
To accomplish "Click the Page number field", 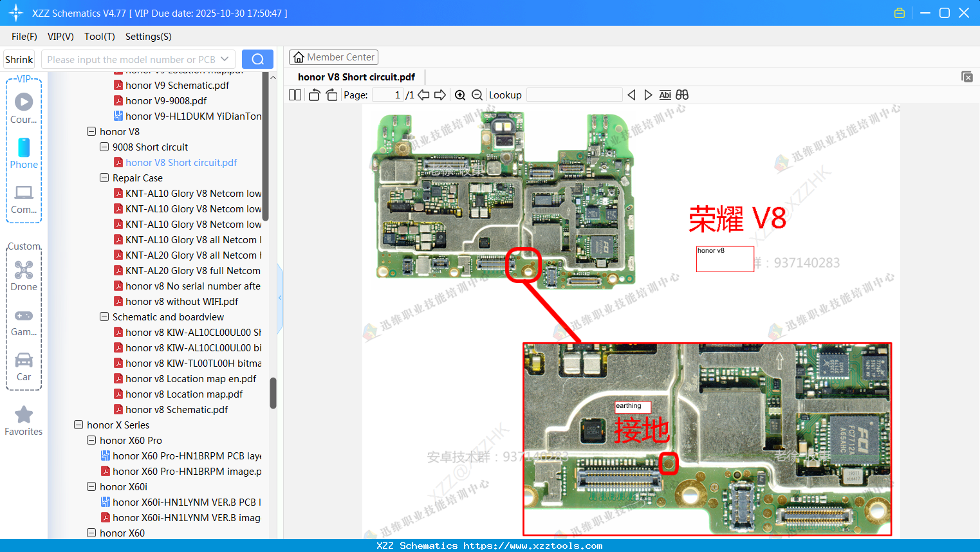I will click(x=388, y=95).
